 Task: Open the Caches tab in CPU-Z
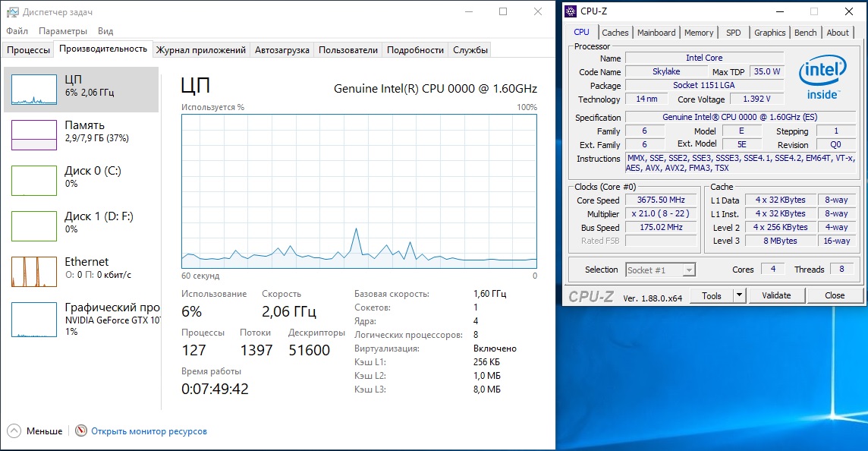pyautogui.click(x=615, y=33)
